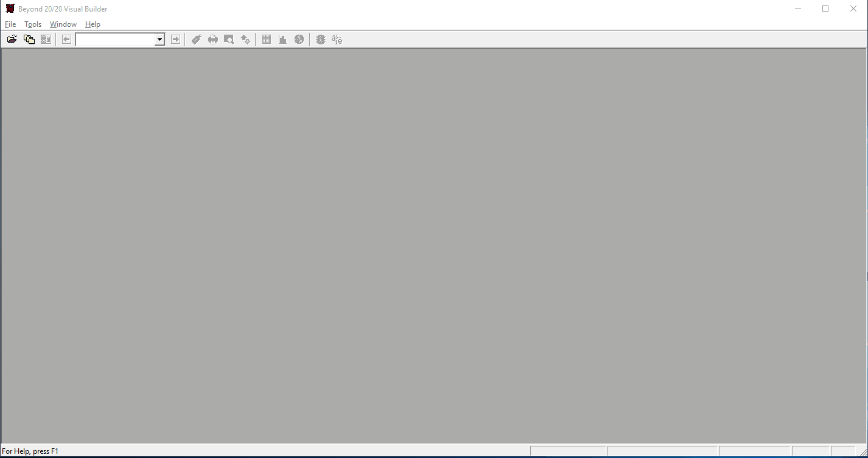Open the Help menu
Screen dimensions: 868x458
tap(93, 24)
